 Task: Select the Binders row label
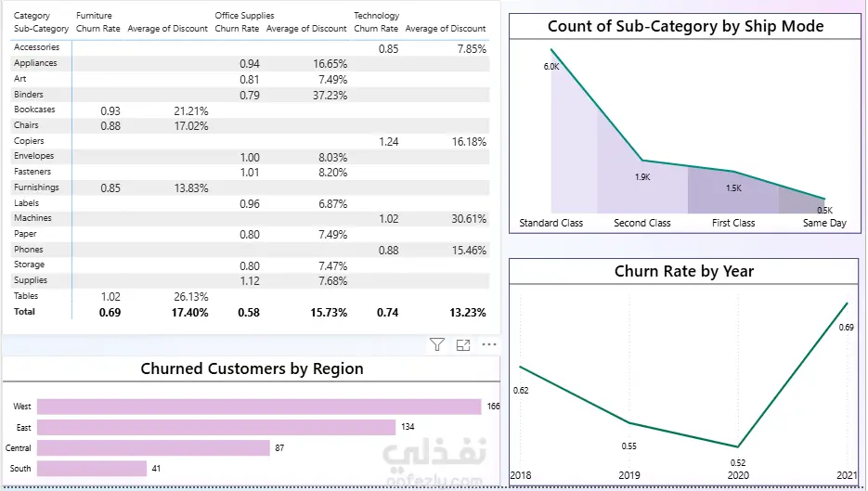point(28,94)
